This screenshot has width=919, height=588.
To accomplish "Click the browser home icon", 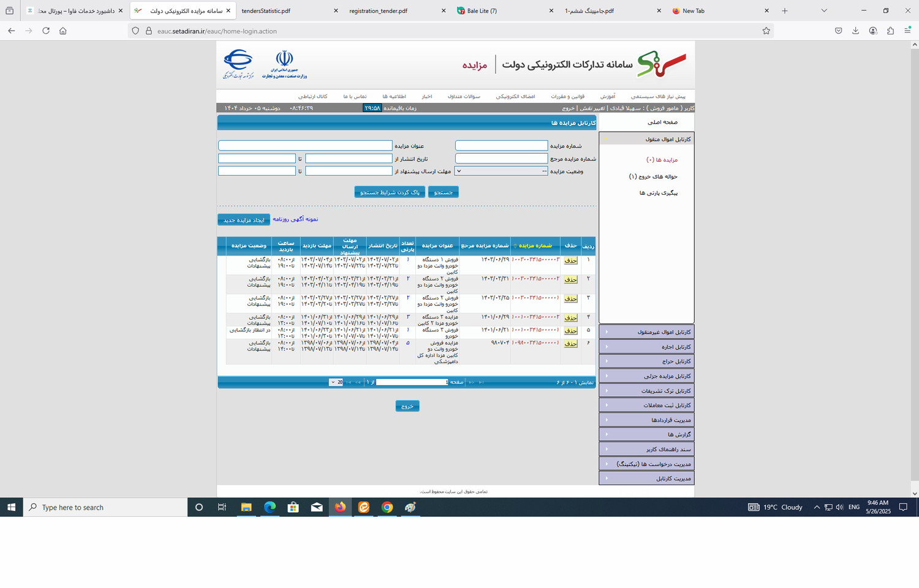I will [x=63, y=31].
